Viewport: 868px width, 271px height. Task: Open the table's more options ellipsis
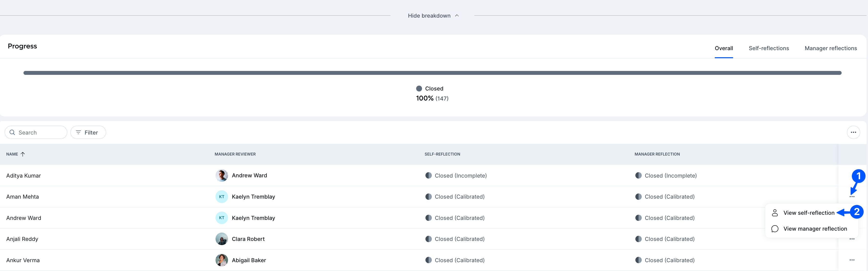(x=853, y=133)
